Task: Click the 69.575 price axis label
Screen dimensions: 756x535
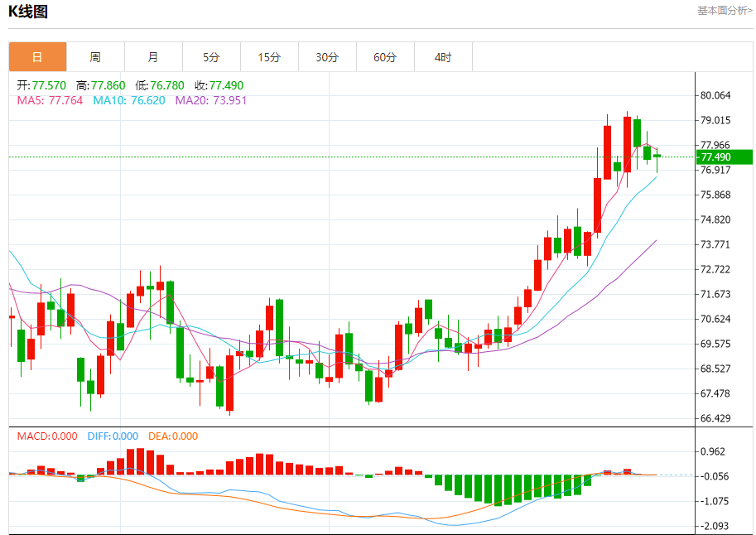Action: (715, 344)
